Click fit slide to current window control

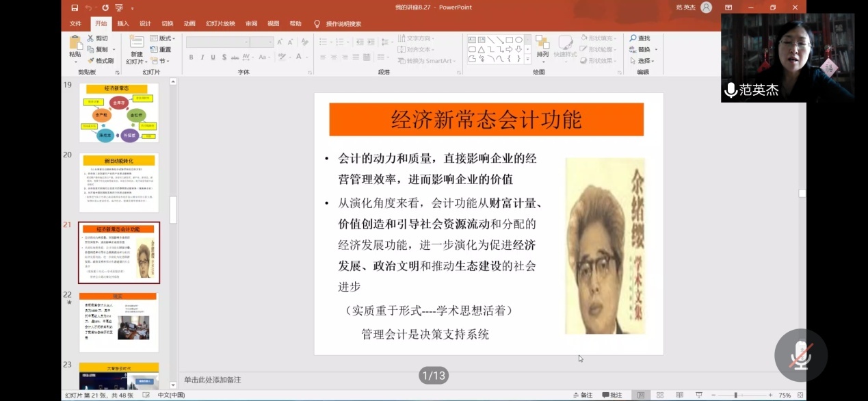[x=800, y=395]
